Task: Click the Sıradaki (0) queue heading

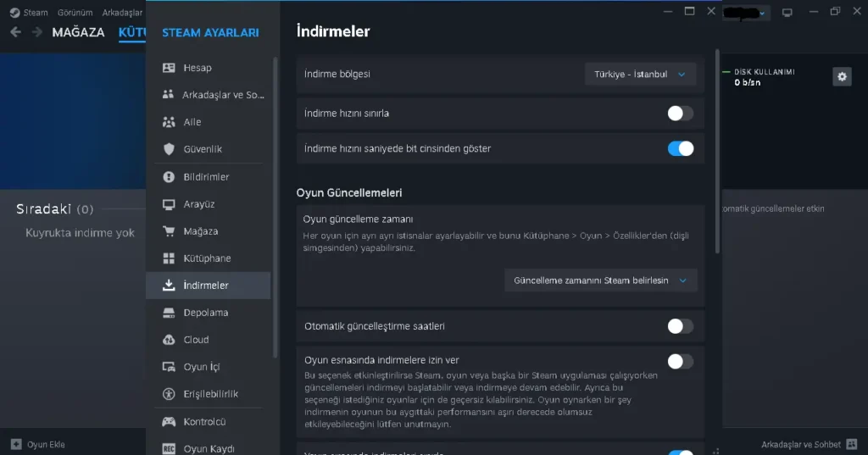Action: (55, 209)
